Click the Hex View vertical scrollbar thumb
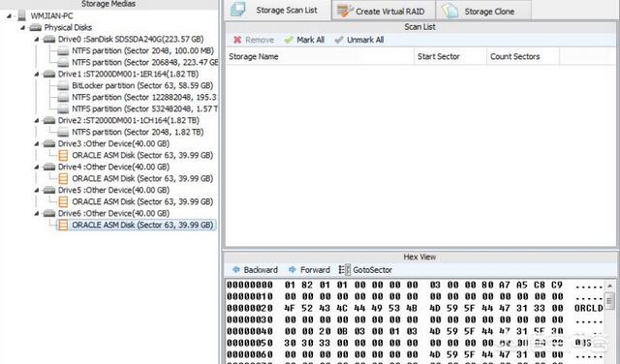The width and height of the screenshot is (620, 364). (x=609, y=301)
